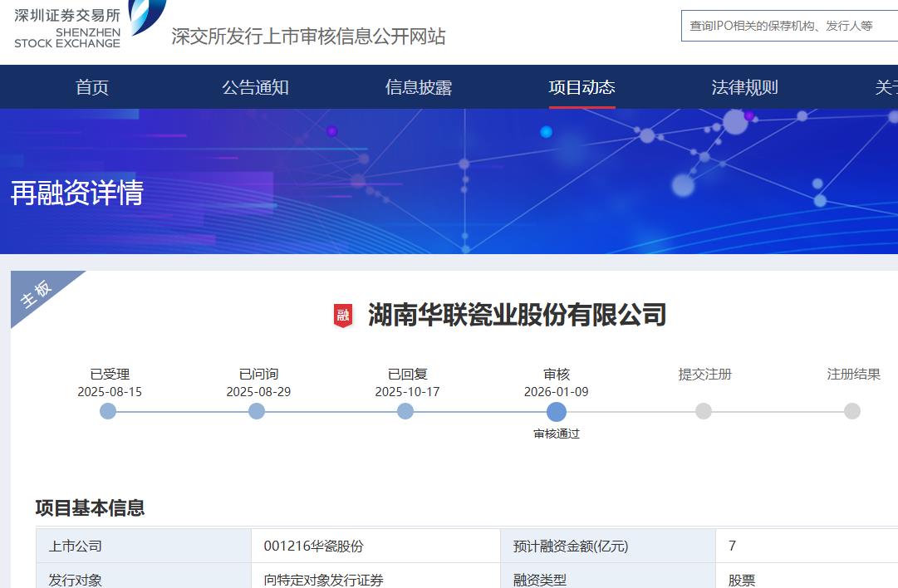Click the Shenzhen Stock Exchange logo

pyautogui.click(x=87, y=25)
